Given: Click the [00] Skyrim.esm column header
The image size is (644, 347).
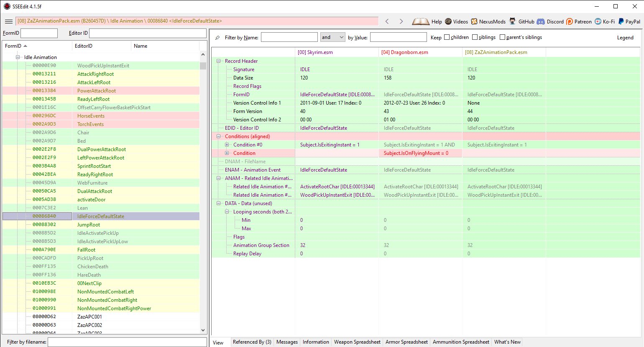Looking at the screenshot, I should tap(337, 52).
